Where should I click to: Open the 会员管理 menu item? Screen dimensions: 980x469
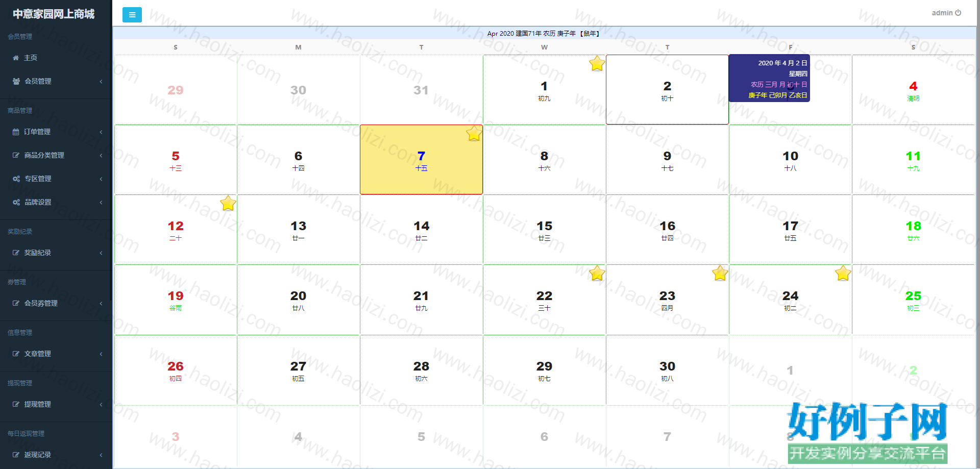point(56,81)
